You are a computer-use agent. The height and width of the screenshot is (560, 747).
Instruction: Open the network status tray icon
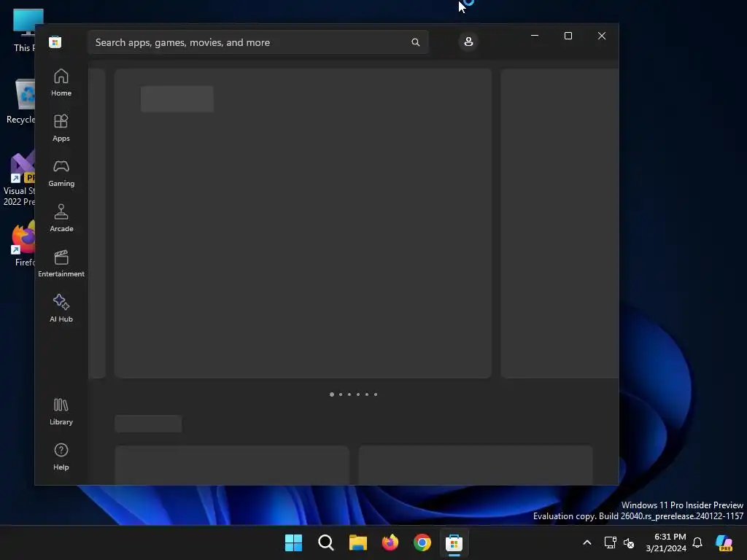coord(610,542)
